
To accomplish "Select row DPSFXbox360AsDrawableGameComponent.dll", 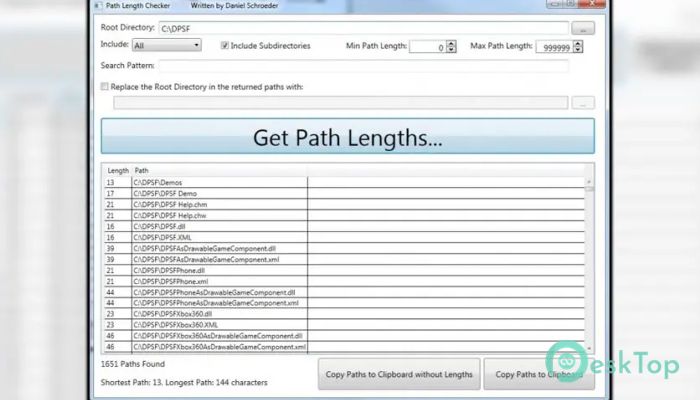I will [344, 336].
